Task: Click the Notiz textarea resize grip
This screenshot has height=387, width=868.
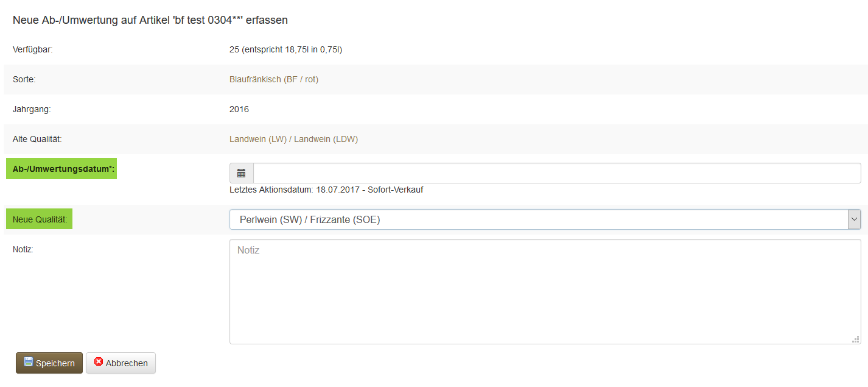Action: [x=856, y=339]
